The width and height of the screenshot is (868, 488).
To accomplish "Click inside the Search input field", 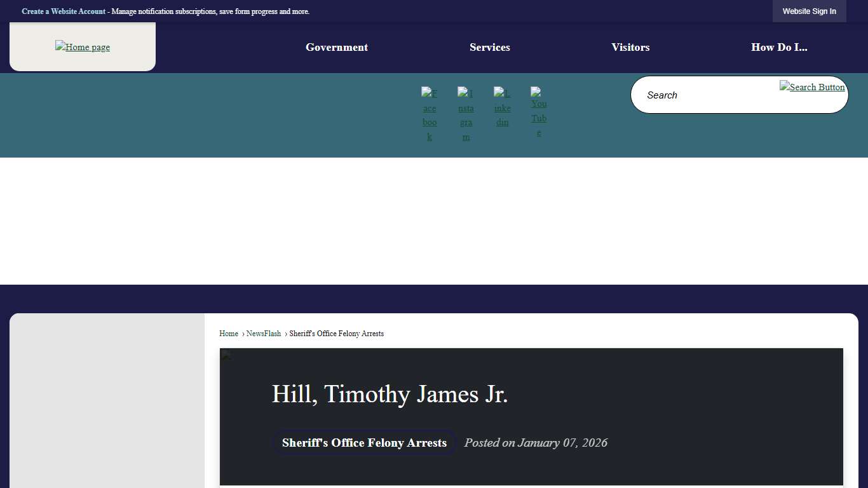I will 699,95.
